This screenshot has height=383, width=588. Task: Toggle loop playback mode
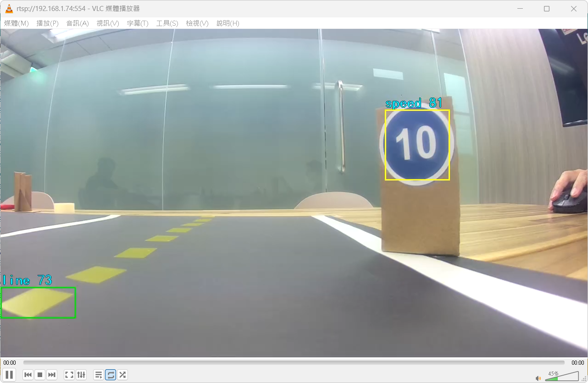click(111, 375)
